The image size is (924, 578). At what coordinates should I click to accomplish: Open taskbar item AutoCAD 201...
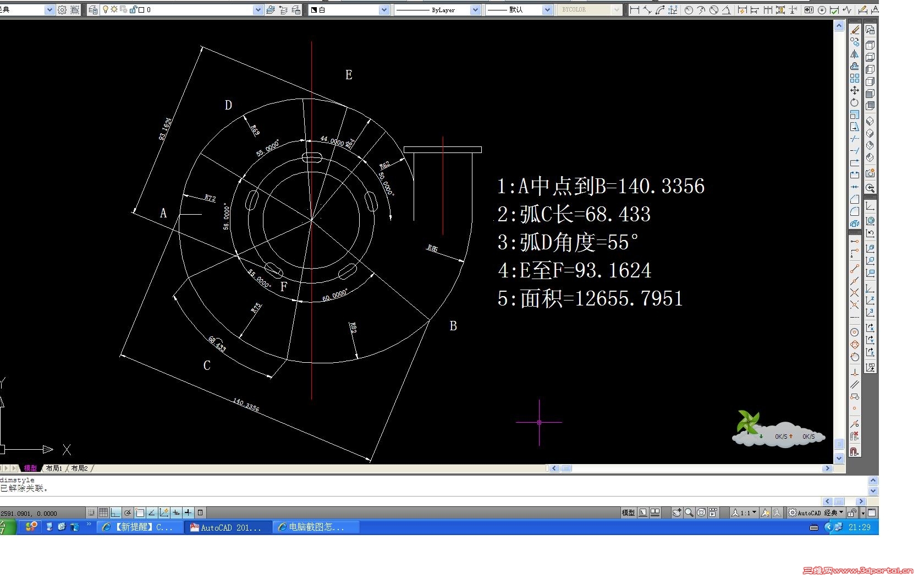point(228,527)
